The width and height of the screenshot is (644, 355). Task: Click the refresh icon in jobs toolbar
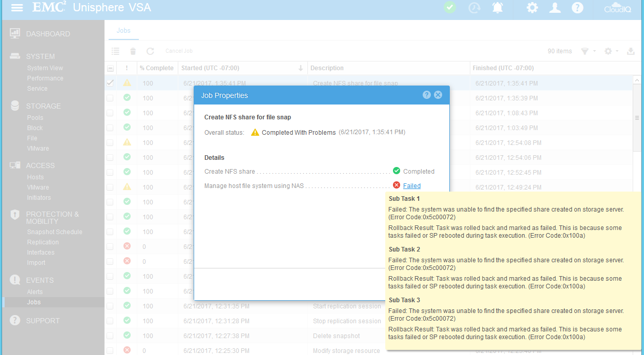pos(150,51)
